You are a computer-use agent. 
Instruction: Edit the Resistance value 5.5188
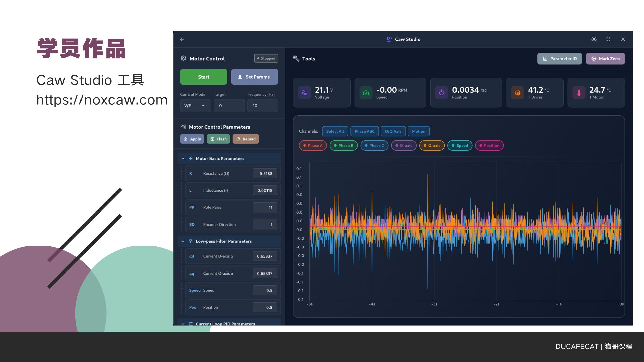pos(265,174)
